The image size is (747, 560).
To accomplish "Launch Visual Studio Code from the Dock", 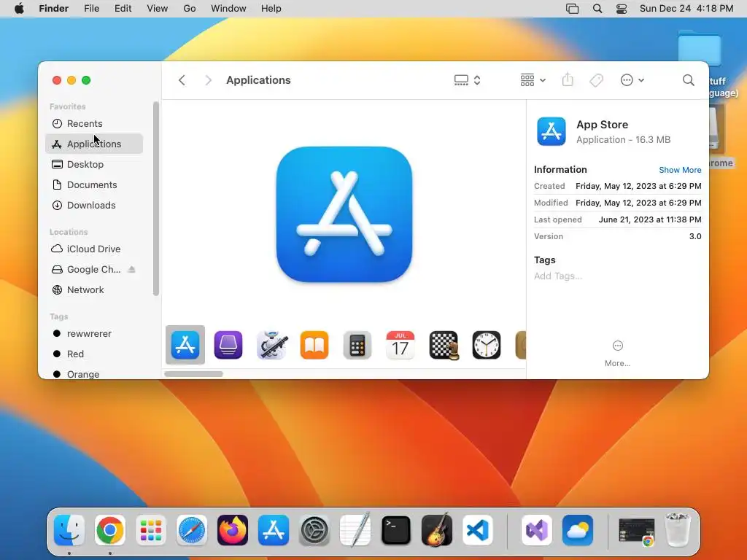I will [478, 530].
